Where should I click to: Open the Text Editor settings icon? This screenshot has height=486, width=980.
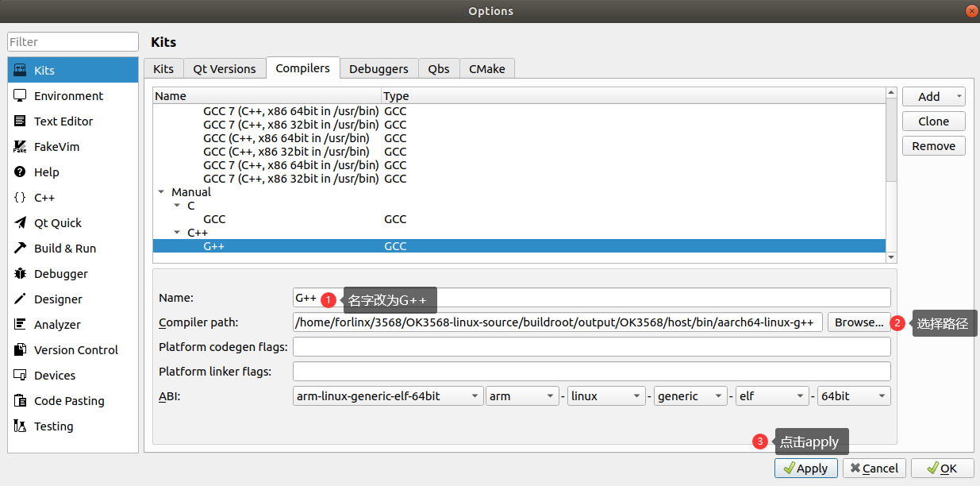tap(20, 121)
